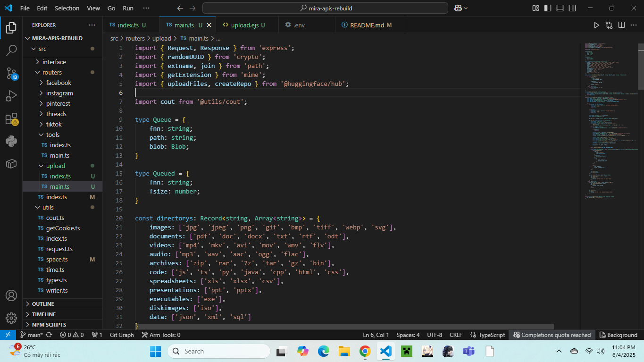Expand the facebook folder
The width and height of the screenshot is (644, 362).
point(59,83)
